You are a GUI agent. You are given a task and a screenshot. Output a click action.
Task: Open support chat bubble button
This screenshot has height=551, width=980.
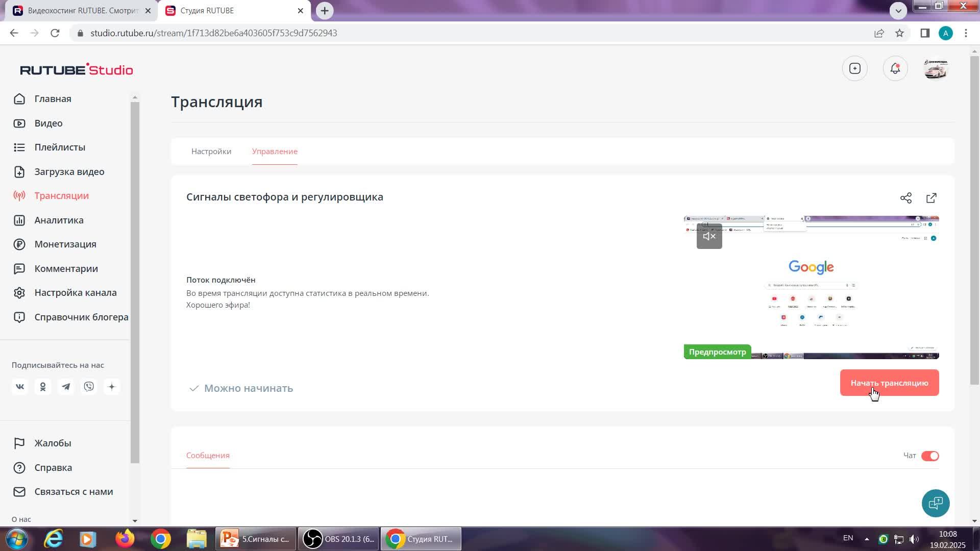[x=935, y=504]
